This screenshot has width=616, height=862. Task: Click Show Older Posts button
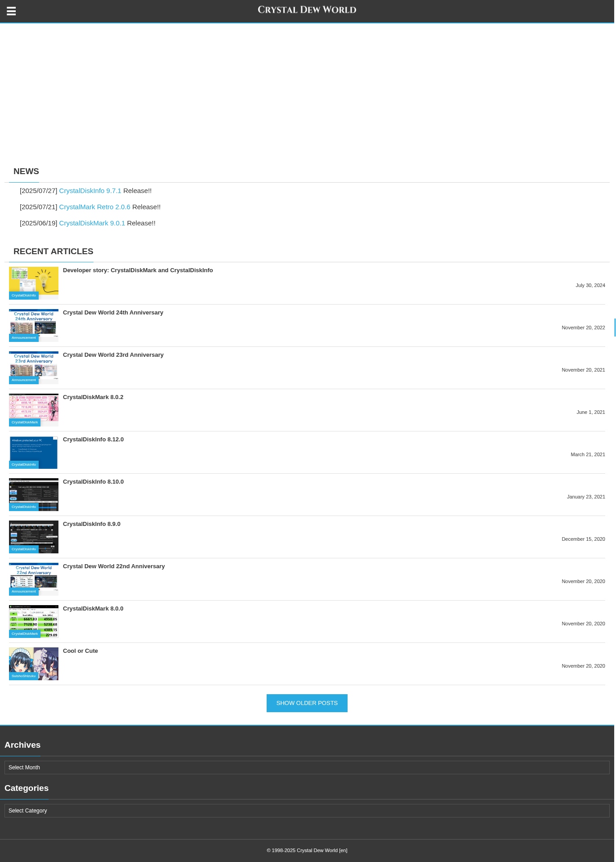click(307, 703)
